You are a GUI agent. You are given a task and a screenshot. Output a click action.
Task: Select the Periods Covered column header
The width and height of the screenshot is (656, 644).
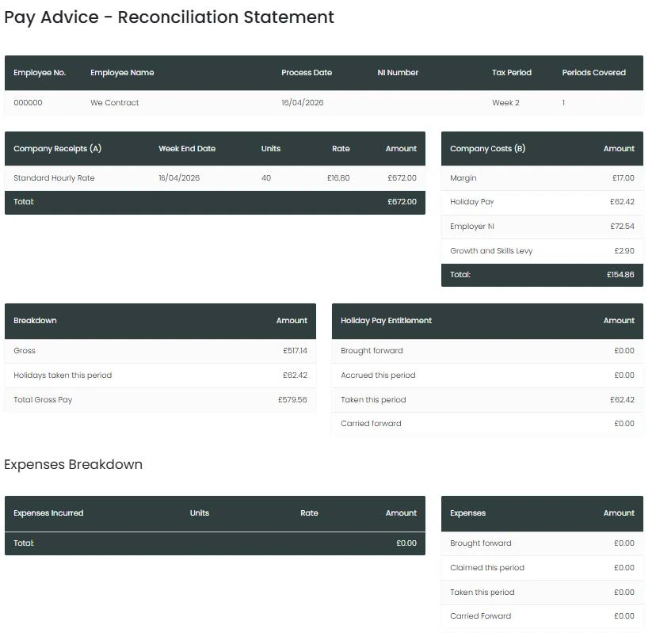coord(593,73)
